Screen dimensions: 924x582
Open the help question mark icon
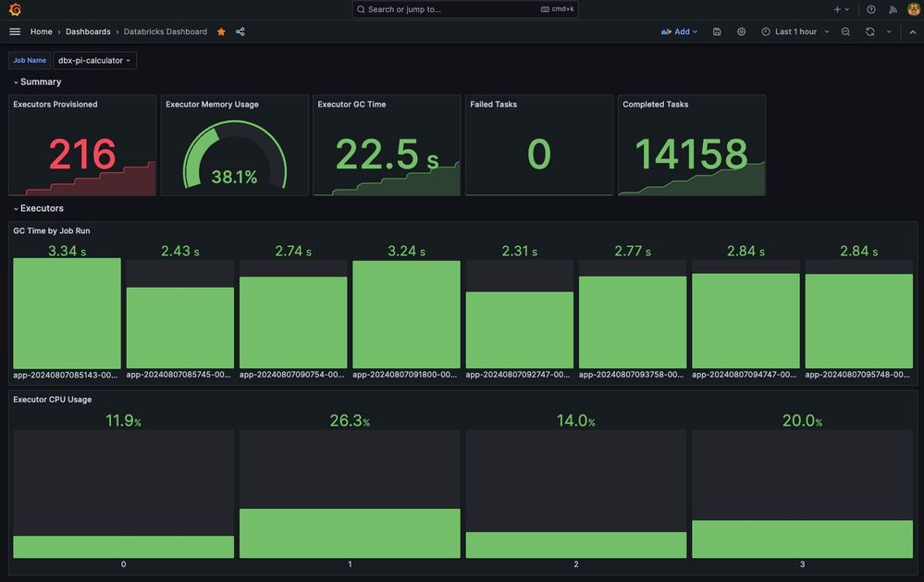(870, 9)
